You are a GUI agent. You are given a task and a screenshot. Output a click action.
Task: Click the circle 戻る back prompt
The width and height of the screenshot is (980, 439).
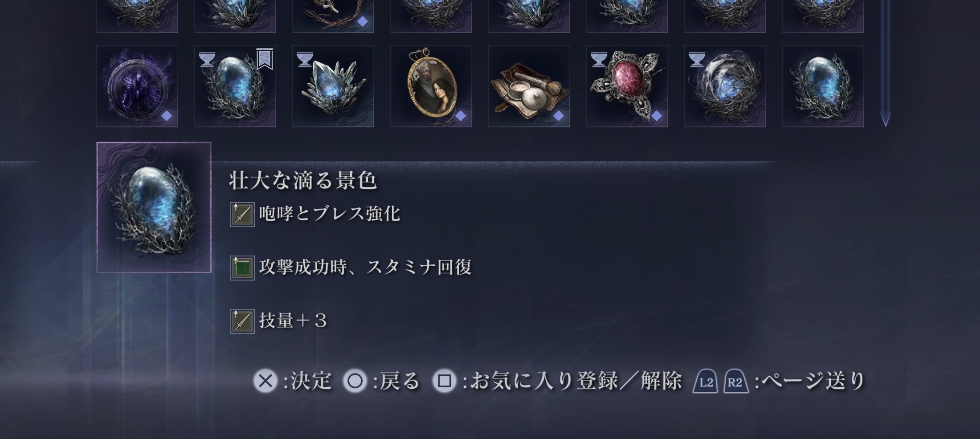point(382,381)
